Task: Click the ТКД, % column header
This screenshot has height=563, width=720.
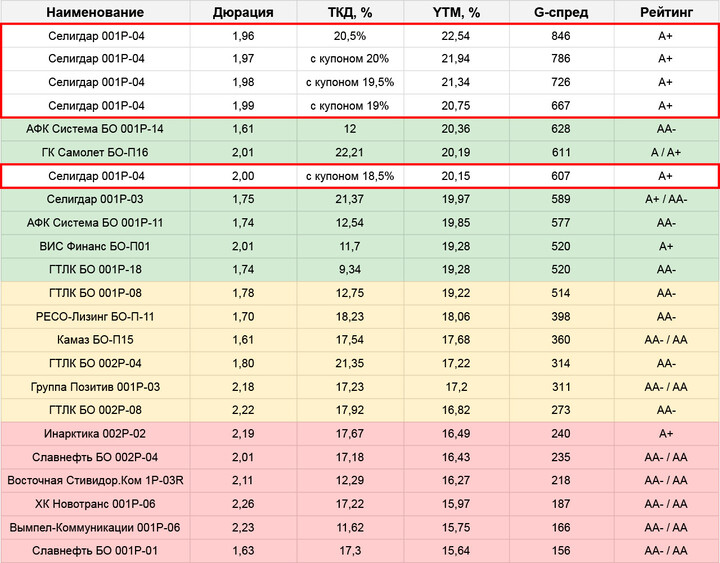Action: coord(350,12)
